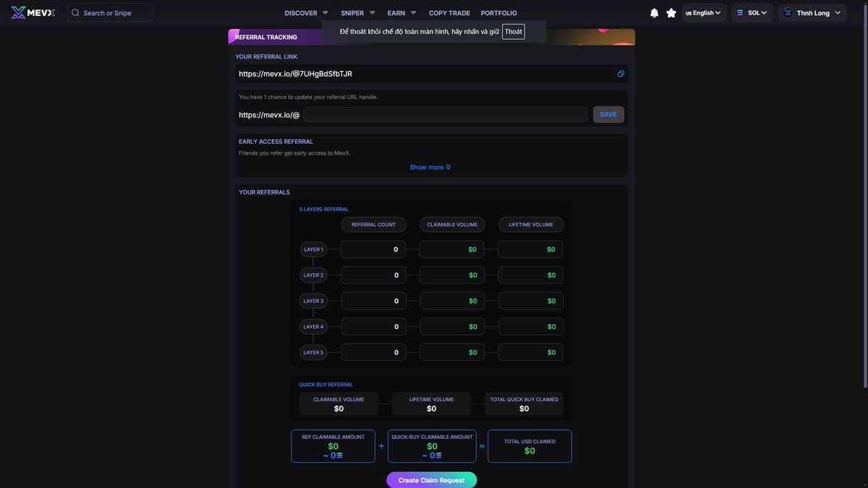Expand Show more under Early Access Referral
The width and height of the screenshot is (868, 488).
coord(430,167)
